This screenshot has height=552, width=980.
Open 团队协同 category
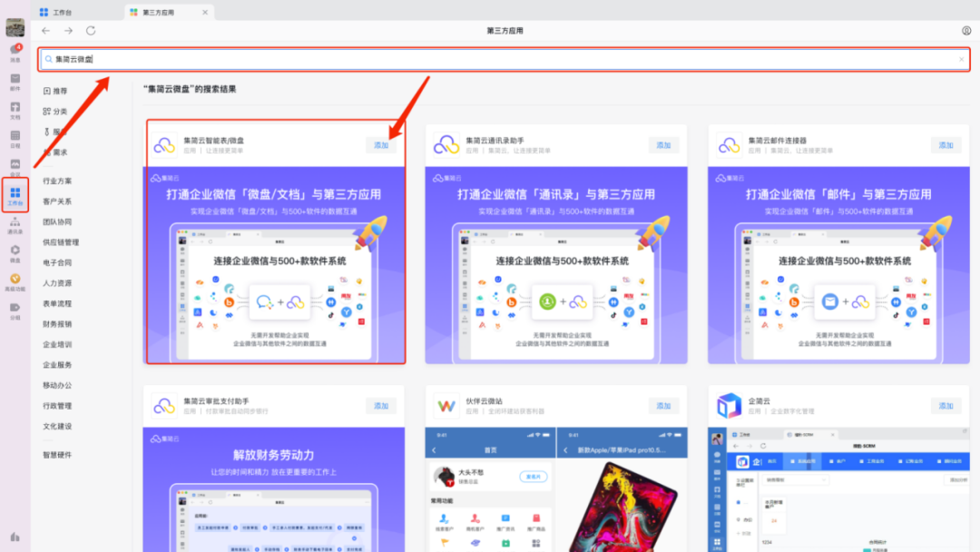[x=57, y=222]
